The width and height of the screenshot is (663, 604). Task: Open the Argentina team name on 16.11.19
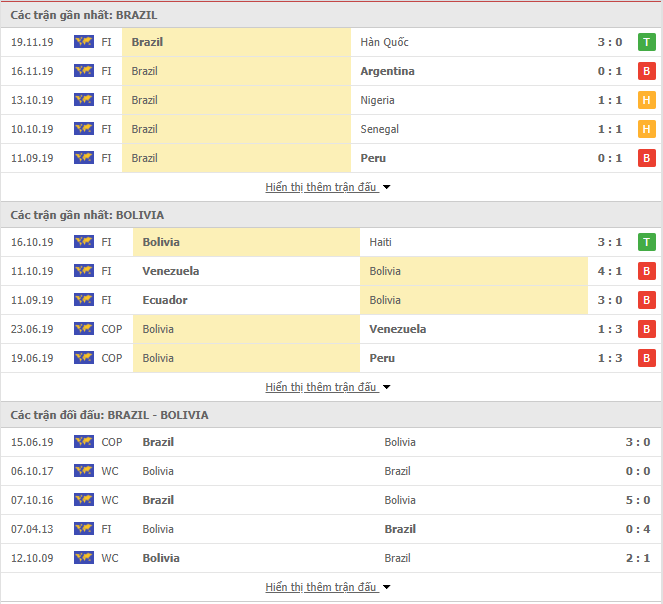[x=387, y=71]
